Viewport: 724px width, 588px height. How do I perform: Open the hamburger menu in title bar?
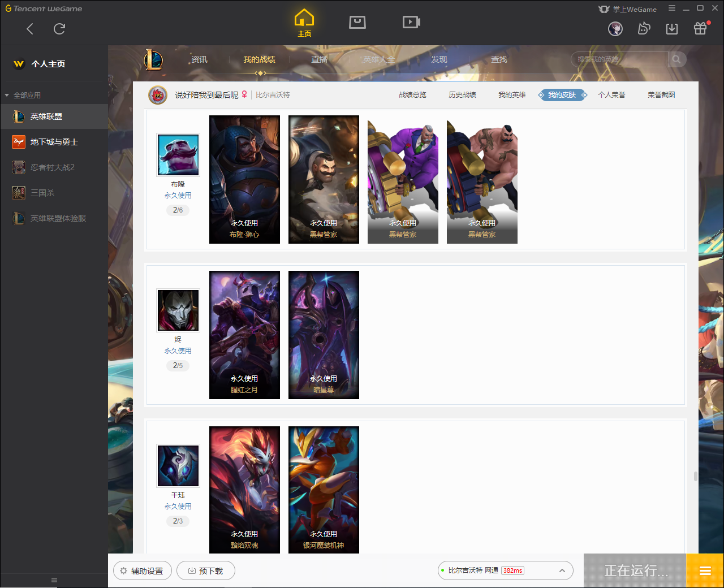(672, 8)
